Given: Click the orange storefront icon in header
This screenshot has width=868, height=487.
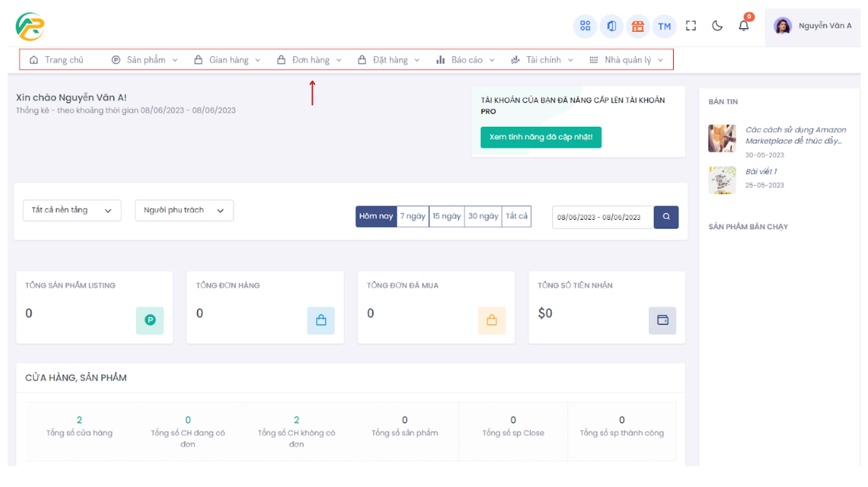Looking at the screenshot, I should pos(638,26).
